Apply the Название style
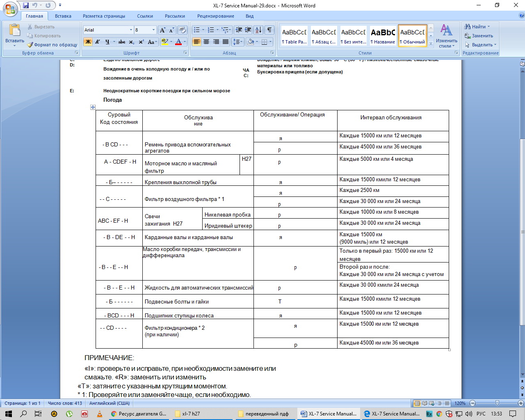The width and height of the screenshot is (525, 420). 383,36
